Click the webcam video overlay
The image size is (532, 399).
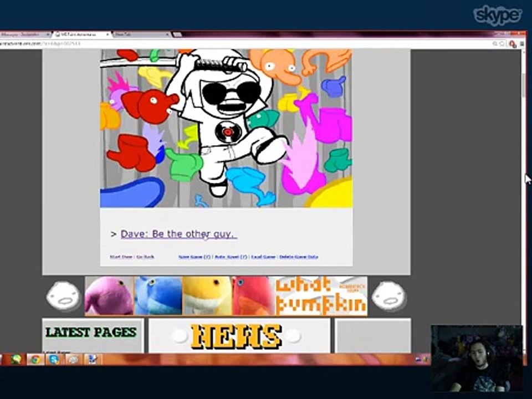click(x=477, y=359)
